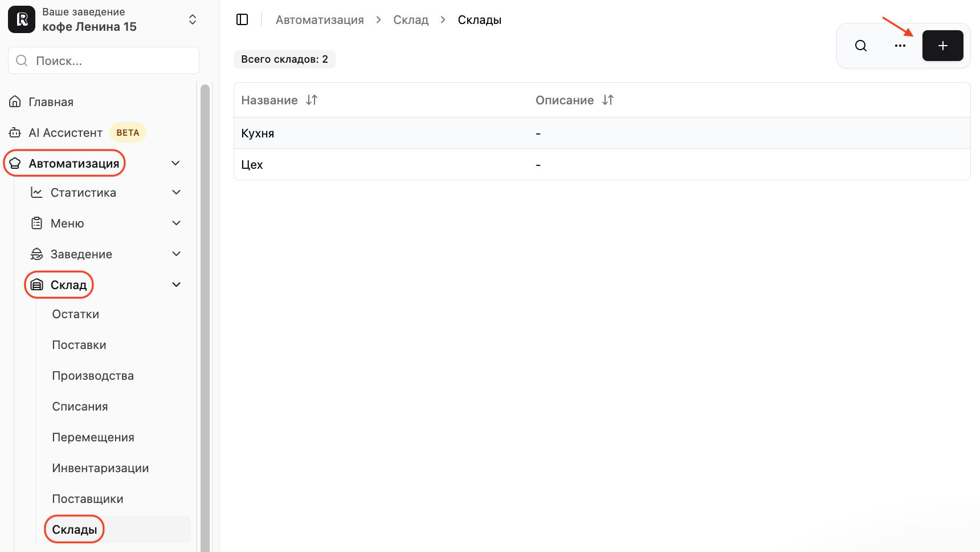Collapse the Склад submenu chevron
This screenshot has height=552, width=980.
pyautogui.click(x=177, y=285)
